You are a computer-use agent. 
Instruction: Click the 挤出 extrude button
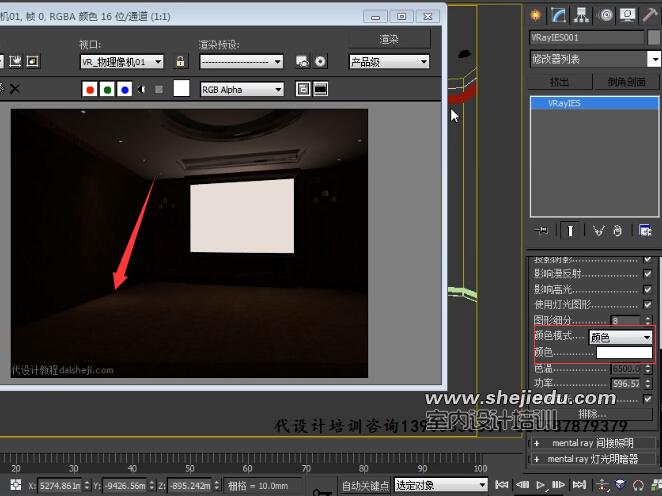click(x=560, y=81)
